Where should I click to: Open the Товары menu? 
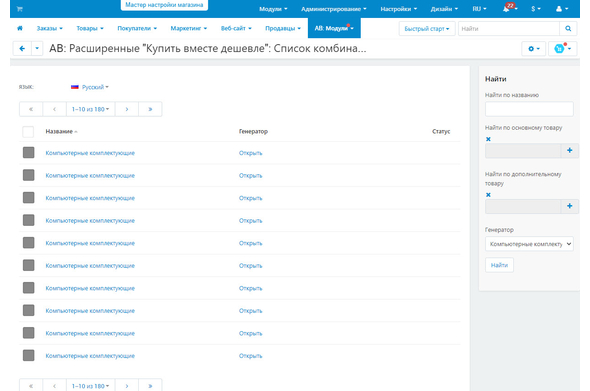click(x=90, y=28)
